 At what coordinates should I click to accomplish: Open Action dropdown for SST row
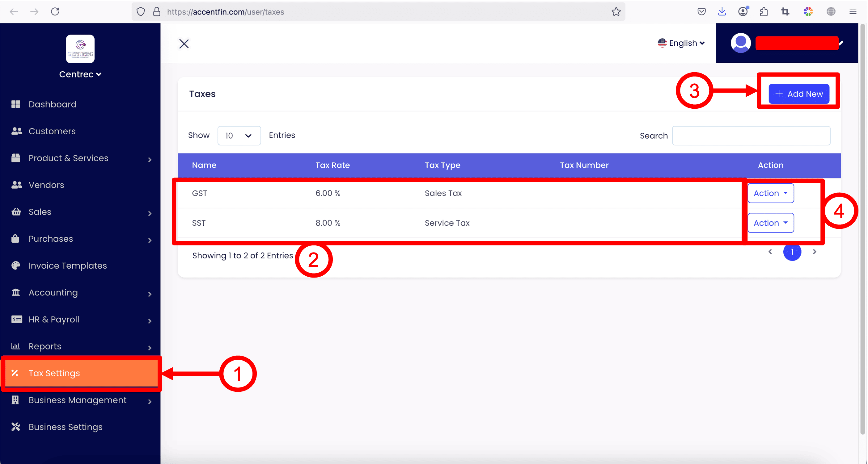point(770,223)
